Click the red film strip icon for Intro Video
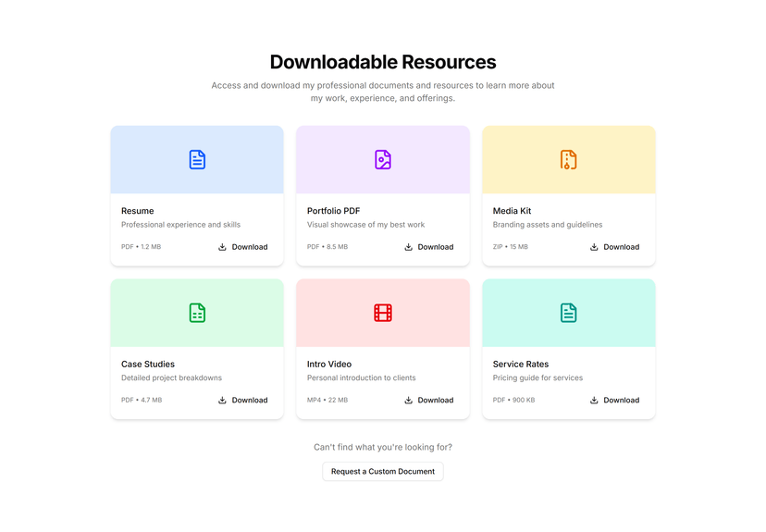766x532 pixels. [x=382, y=313]
